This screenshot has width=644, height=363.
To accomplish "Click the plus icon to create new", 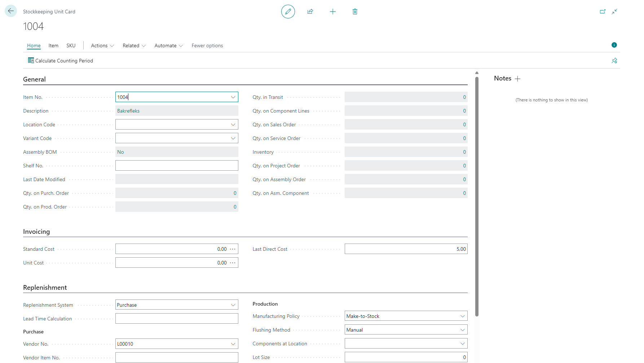I will tap(332, 12).
